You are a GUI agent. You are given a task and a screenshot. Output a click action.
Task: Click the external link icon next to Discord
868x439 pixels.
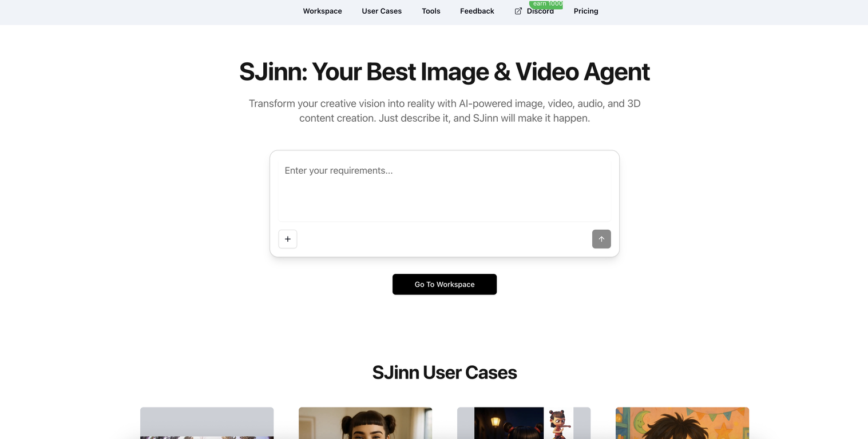click(x=517, y=11)
